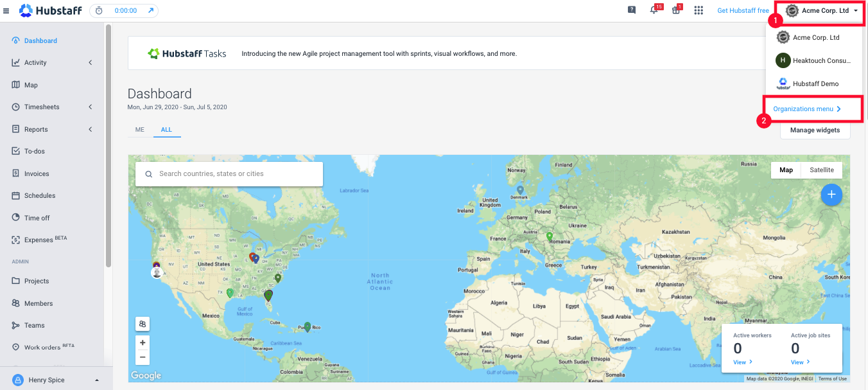Click the sidebar scrollbar
The width and height of the screenshot is (868, 390).
108,145
